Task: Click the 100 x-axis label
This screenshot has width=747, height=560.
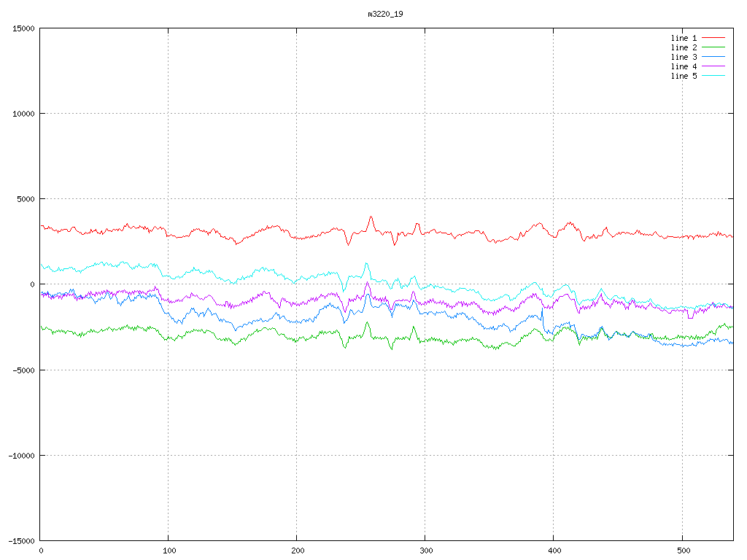Action: click(x=169, y=551)
